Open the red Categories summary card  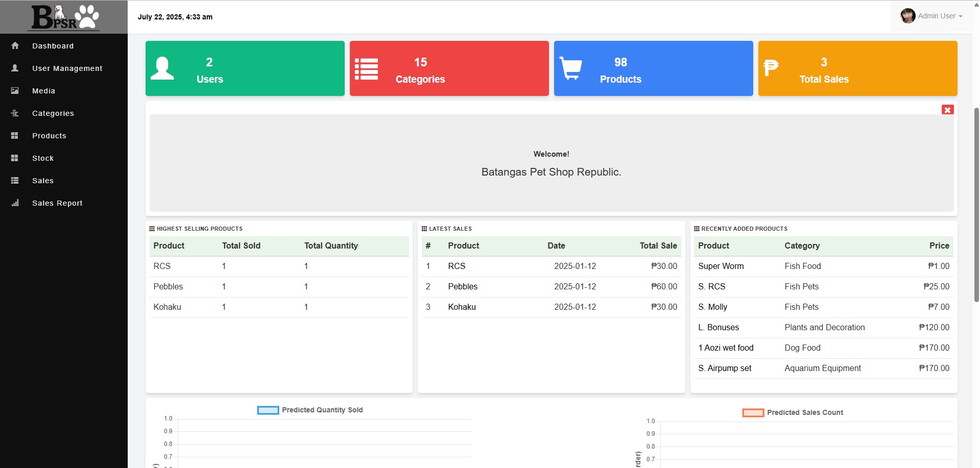coord(449,68)
